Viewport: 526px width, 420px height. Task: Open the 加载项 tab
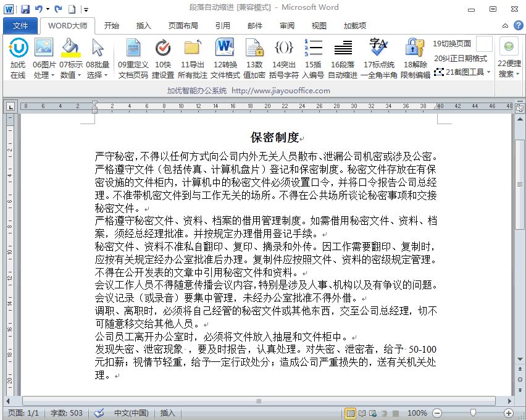(355, 26)
